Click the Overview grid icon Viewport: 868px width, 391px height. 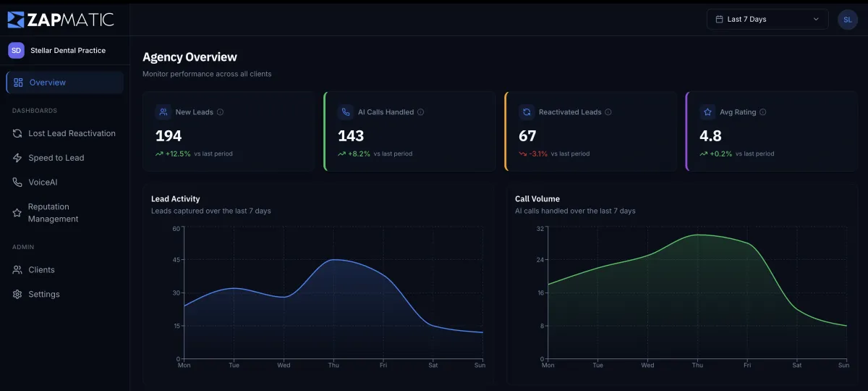coord(19,83)
